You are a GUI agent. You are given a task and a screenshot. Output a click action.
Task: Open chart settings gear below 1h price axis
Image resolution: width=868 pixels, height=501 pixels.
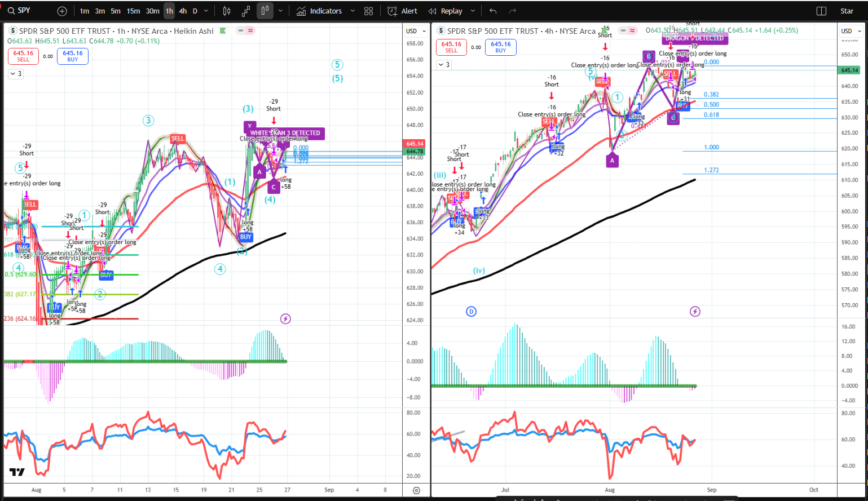416,490
